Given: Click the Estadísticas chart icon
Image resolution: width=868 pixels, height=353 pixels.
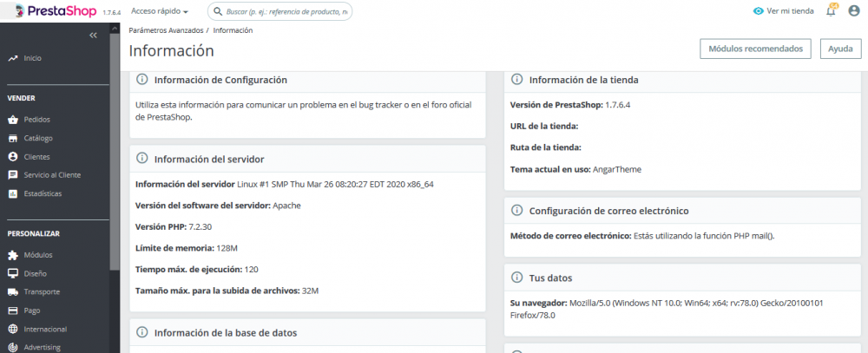Looking at the screenshot, I should pos(13,193).
